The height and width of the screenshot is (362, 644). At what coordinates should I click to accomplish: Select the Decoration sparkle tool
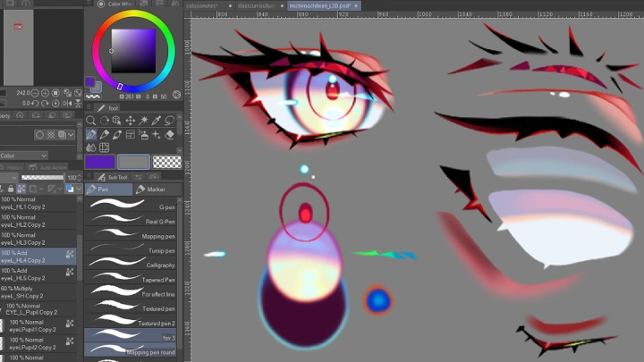156,134
